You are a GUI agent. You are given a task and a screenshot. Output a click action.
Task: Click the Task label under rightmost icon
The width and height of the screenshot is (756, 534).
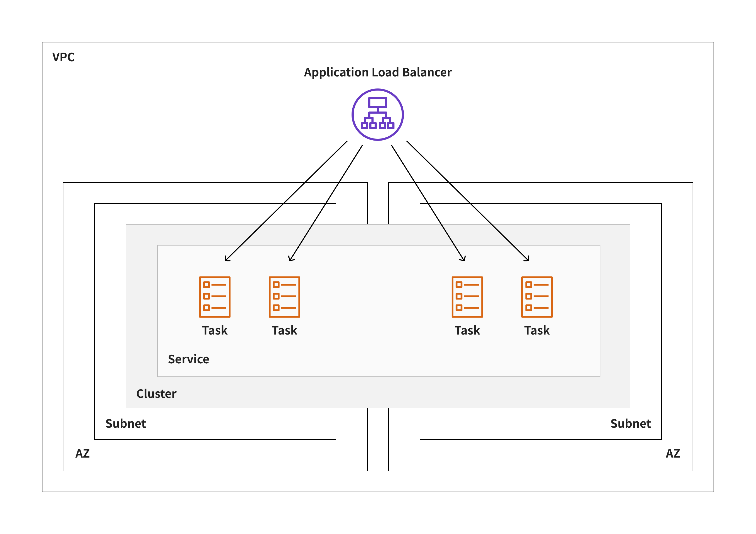(x=537, y=330)
